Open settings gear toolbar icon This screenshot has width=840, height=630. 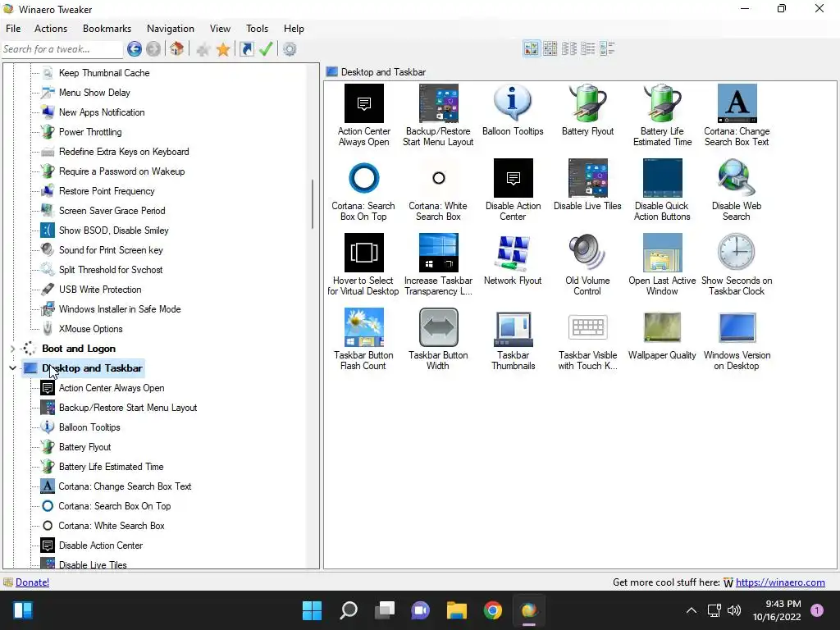click(290, 49)
